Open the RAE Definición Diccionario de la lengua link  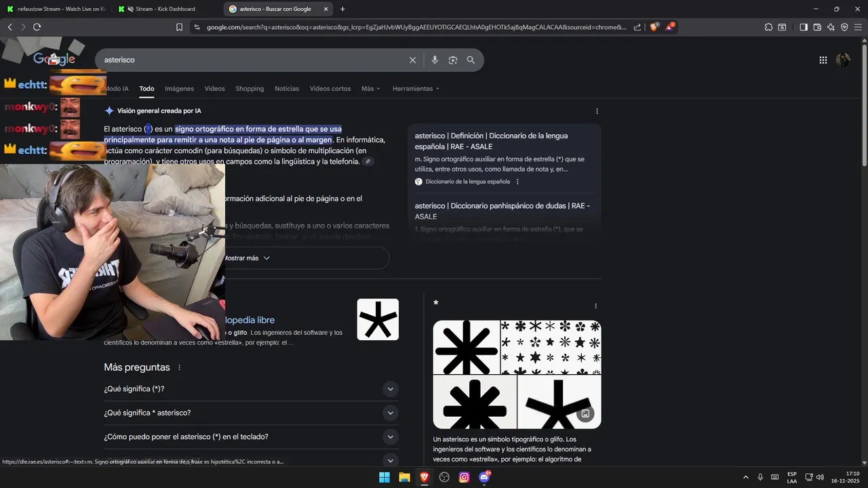[x=491, y=141]
